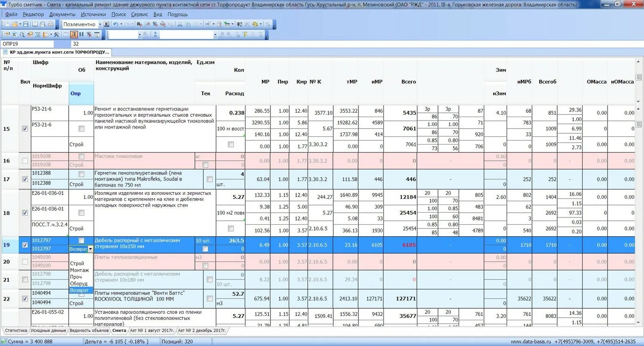This screenshot has height=346, width=644.
Task: Click the K icon in second toolbar
Action: click(14, 35)
